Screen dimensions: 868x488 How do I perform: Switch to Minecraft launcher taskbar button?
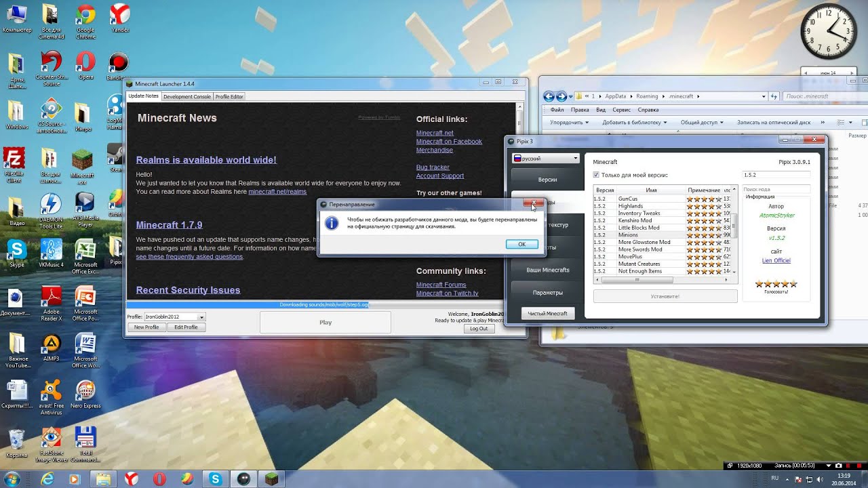pos(271,479)
